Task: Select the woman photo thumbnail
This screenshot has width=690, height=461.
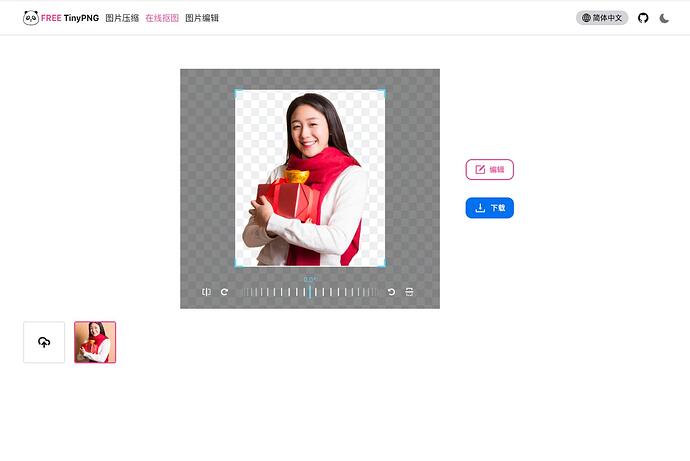Action: tap(95, 342)
